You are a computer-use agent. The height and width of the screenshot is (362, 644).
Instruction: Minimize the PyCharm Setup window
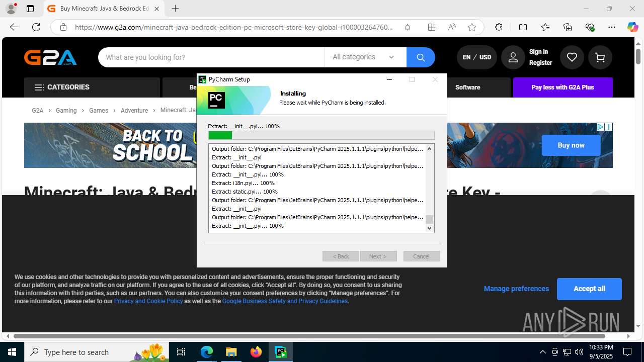[x=389, y=79]
